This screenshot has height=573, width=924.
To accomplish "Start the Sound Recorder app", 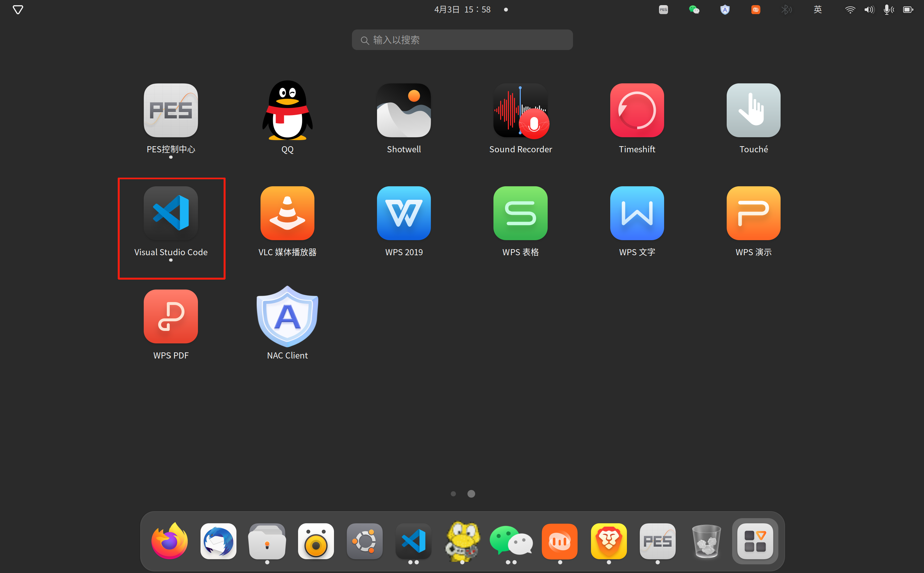I will [520, 110].
